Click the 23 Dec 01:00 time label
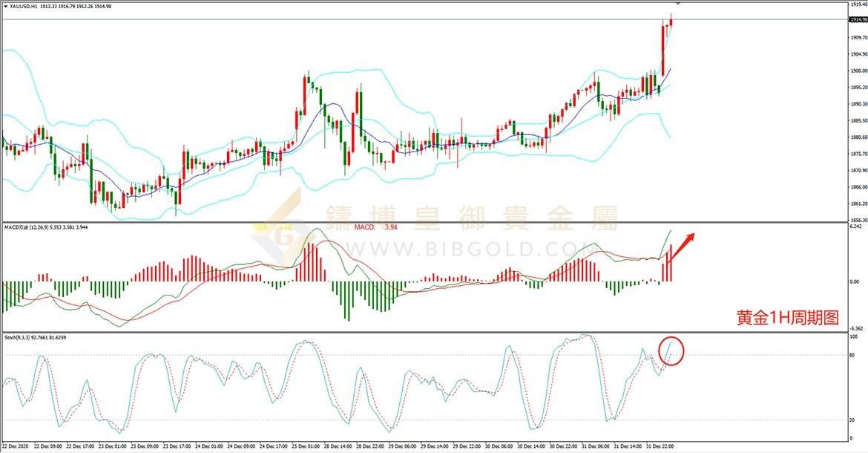This screenshot has height=453, width=868. [x=112, y=446]
